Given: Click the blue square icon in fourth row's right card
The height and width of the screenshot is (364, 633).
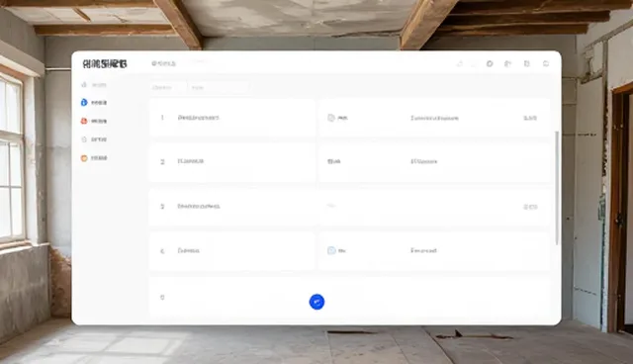Looking at the screenshot, I should pyautogui.click(x=331, y=250).
